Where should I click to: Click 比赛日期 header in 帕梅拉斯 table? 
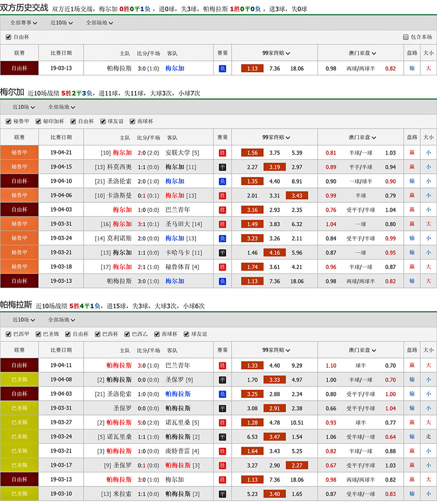pos(61,350)
